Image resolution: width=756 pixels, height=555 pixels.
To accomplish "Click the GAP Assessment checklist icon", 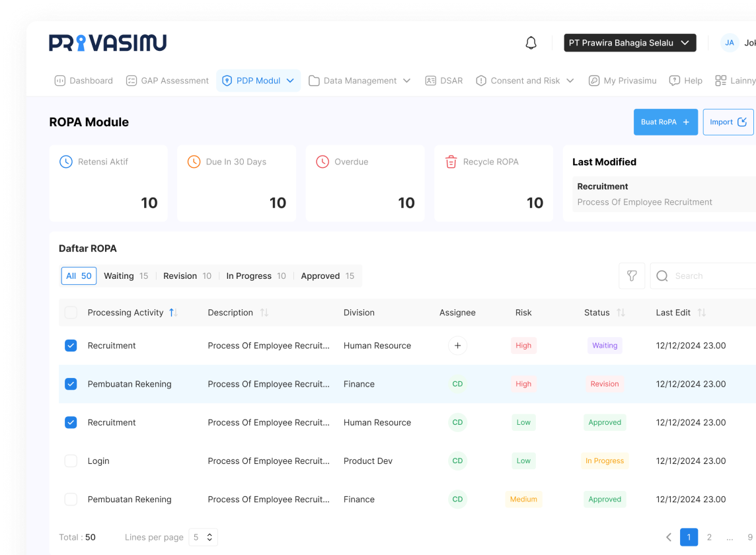I will click(131, 81).
